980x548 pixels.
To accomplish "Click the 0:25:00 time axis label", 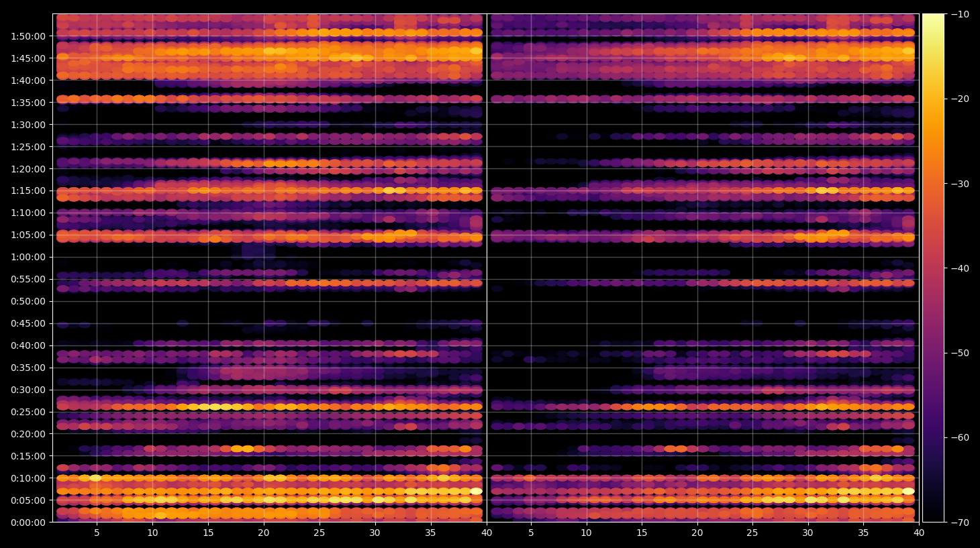I will [28, 412].
